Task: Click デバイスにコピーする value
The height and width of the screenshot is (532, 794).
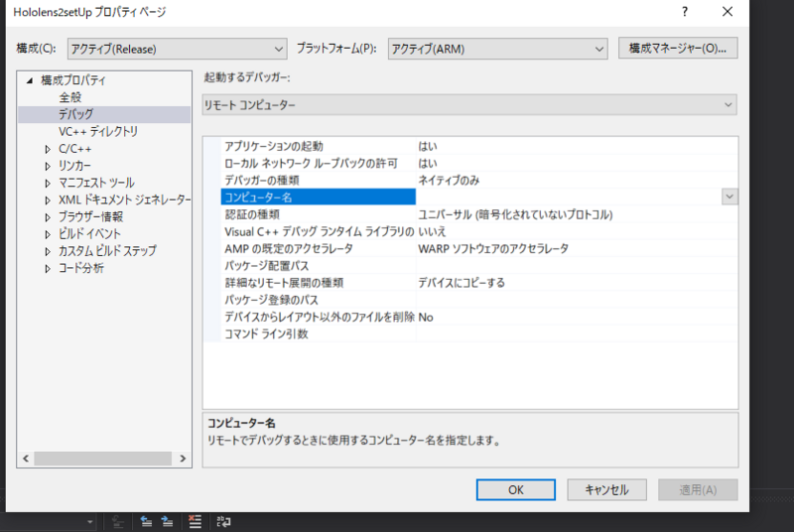Action: 462,283
